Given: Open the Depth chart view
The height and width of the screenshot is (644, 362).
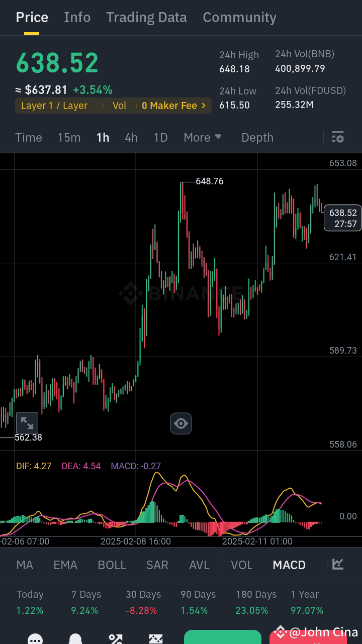Looking at the screenshot, I should 257,138.
